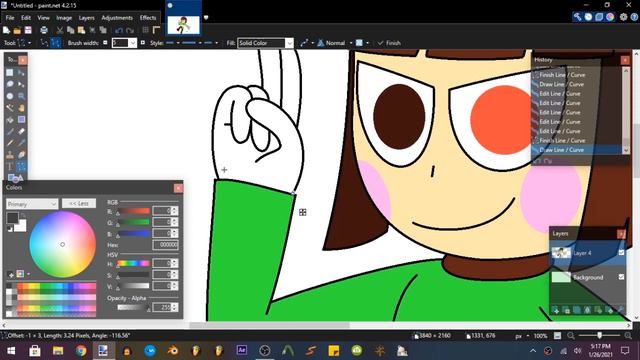Viewport: 640px width, 360px height.
Task: Select the Gradient tool
Action: point(21,120)
